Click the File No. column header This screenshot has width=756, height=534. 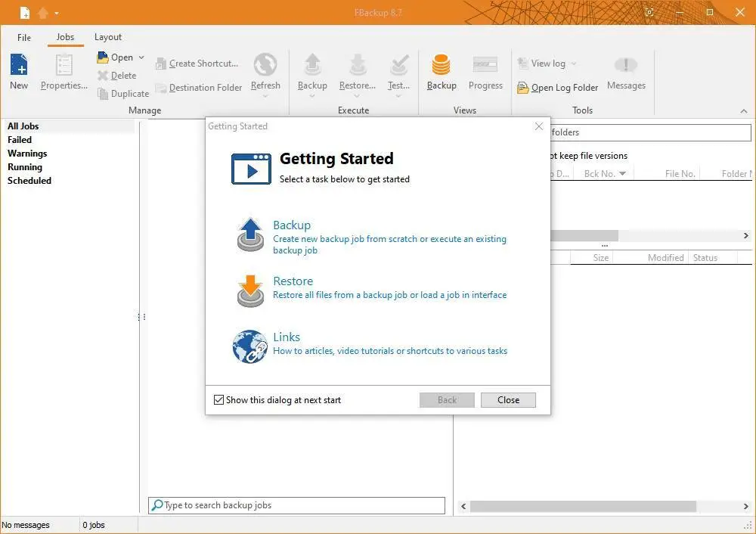680,174
